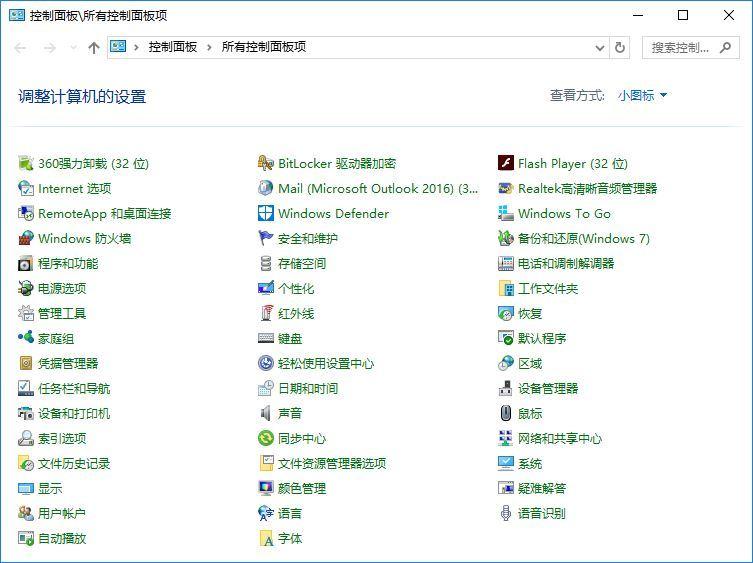The height and width of the screenshot is (563, 753).
Task: Click the 声音 speaker icon
Action: point(266,413)
